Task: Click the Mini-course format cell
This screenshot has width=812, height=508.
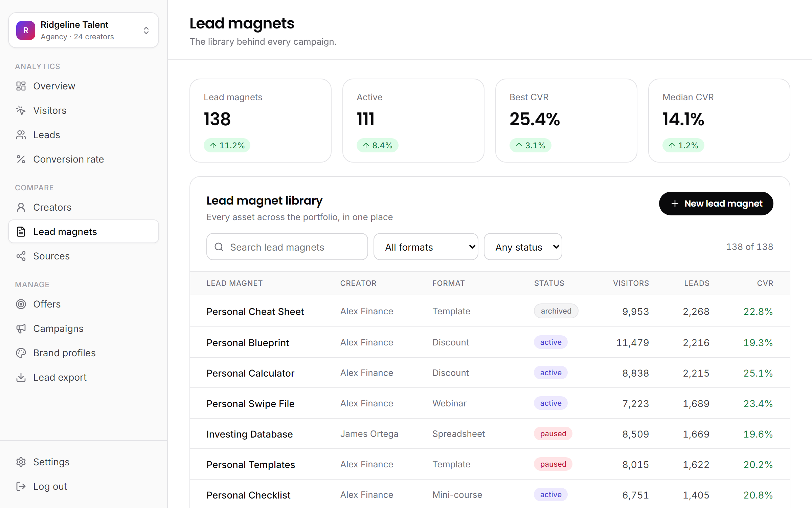Action: click(x=457, y=495)
